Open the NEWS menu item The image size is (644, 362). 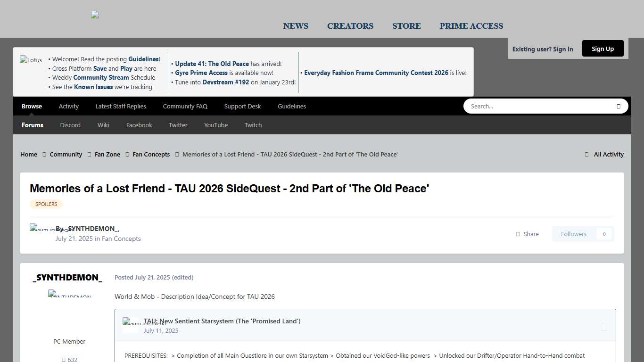[x=296, y=26]
